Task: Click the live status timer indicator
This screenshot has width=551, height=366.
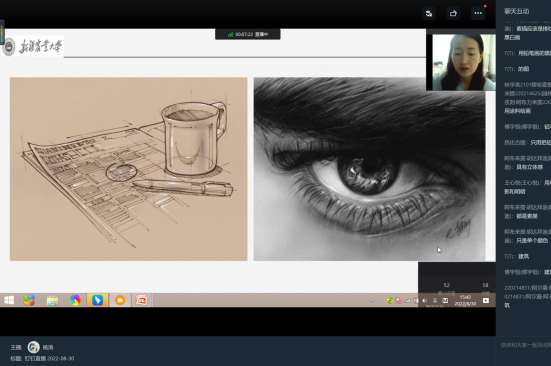Action: (248, 34)
